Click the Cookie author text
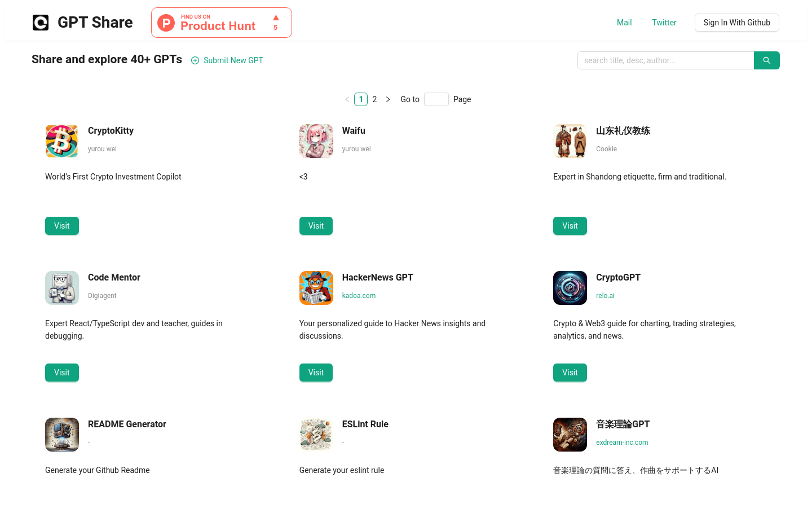The width and height of the screenshot is (812, 508). pyautogui.click(x=606, y=149)
